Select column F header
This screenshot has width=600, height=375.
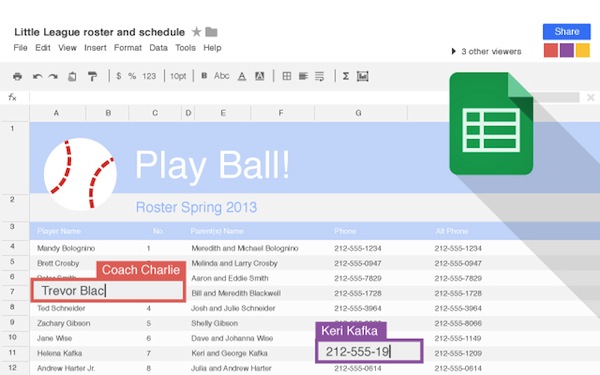282,113
